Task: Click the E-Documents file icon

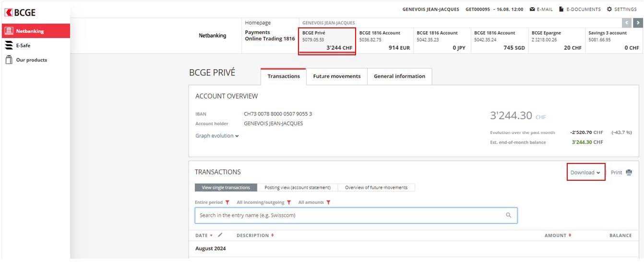Action: point(561,10)
